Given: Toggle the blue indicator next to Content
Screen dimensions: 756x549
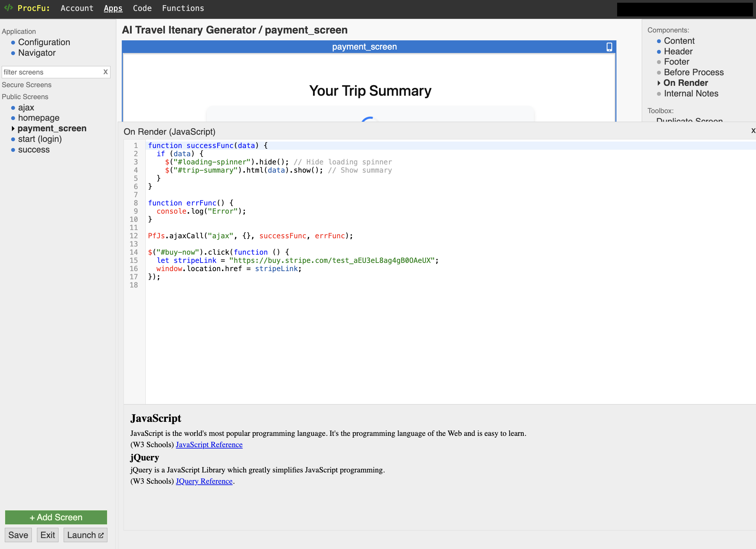Looking at the screenshot, I should (659, 41).
